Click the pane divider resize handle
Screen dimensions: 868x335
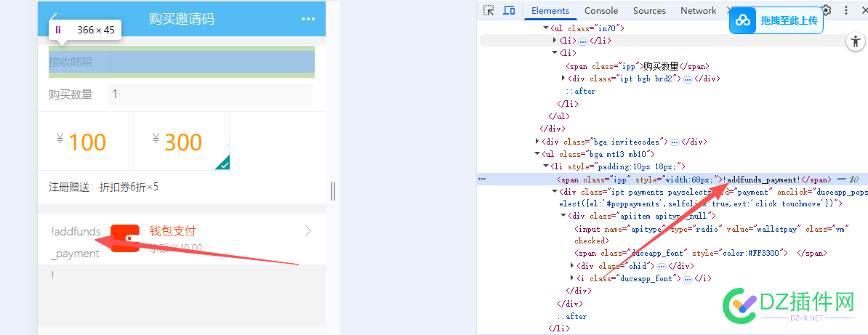click(x=333, y=190)
